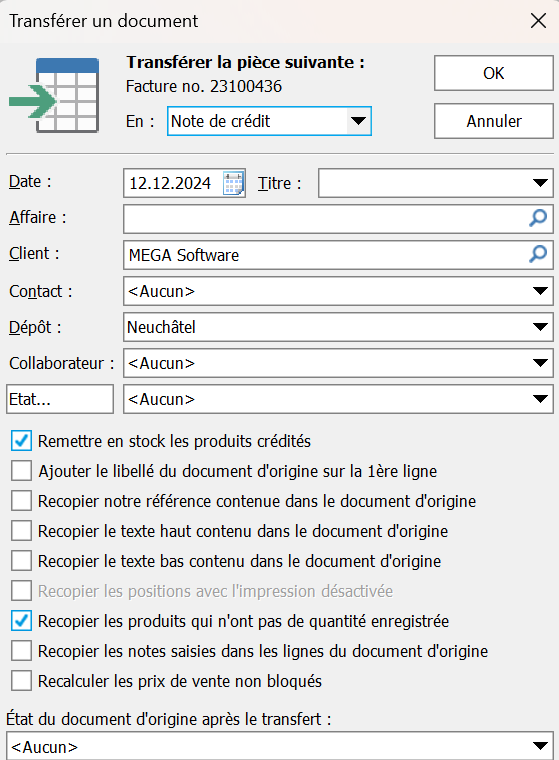The width and height of the screenshot is (559, 760).
Task: Open the Titre dropdown list
Action: (540, 183)
